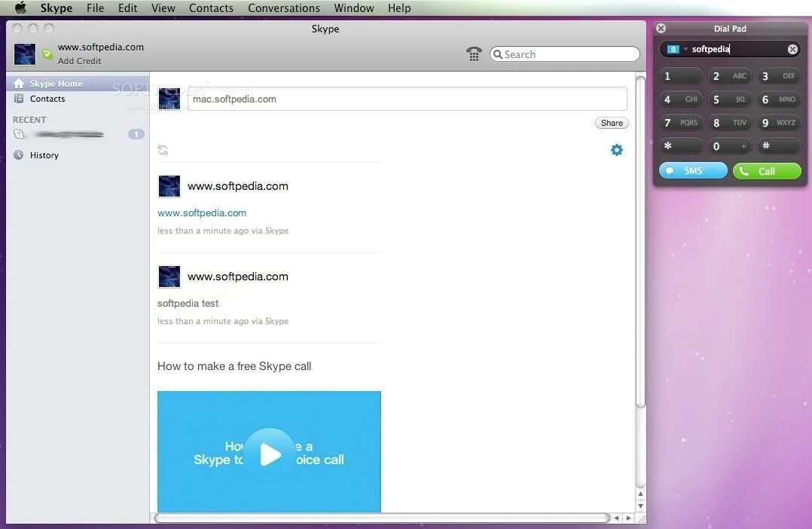Image resolution: width=812 pixels, height=529 pixels.
Task: Click avatar of the first feed post
Action: tap(169, 187)
